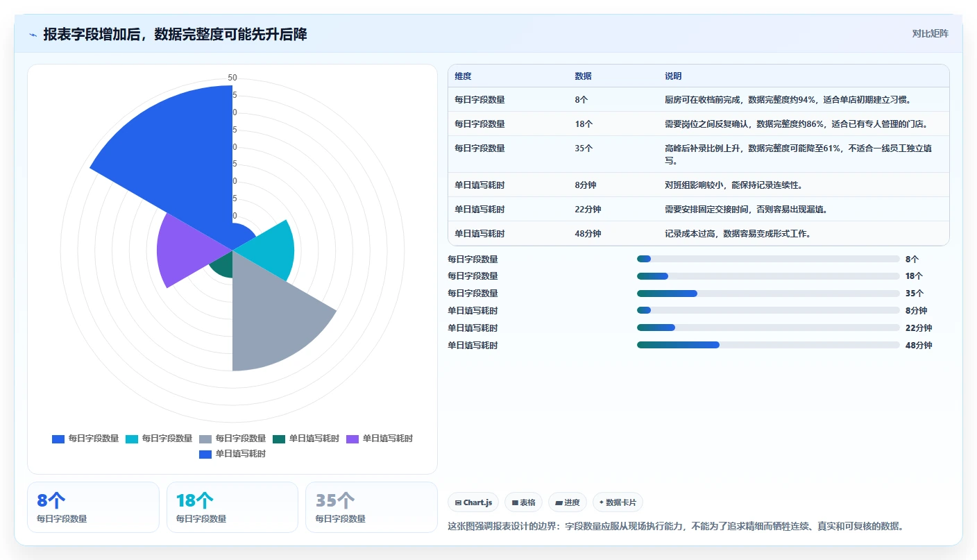The height and width of the screenshot is (560, 977).
Task: Click the description mentioning 数据完整度约94%
Action: (x=788, y=100)
